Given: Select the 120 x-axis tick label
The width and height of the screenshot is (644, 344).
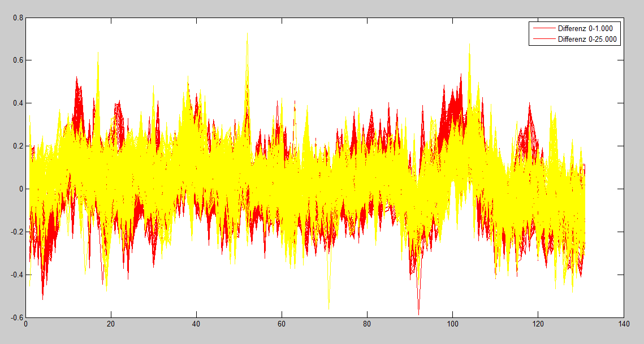Looking at the screenshot, I should 538,325.
